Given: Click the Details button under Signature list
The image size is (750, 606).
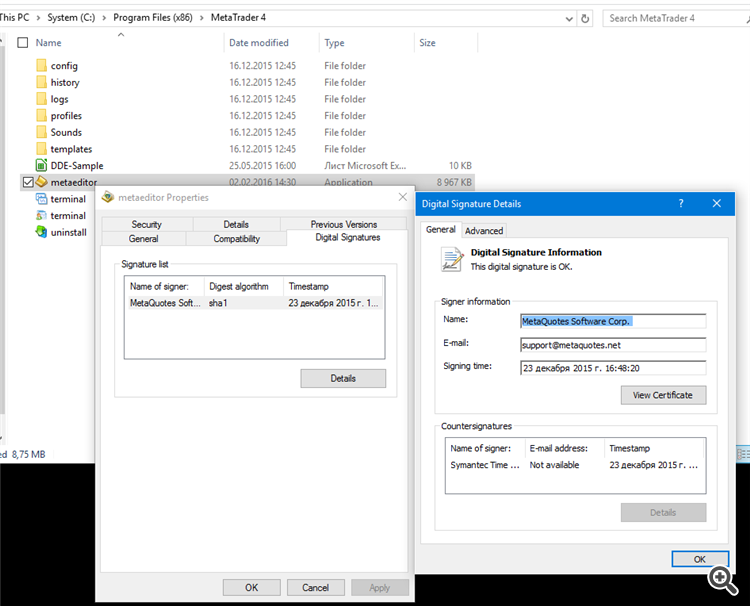Looking at the screenshot, I should [x=343, y=378].
